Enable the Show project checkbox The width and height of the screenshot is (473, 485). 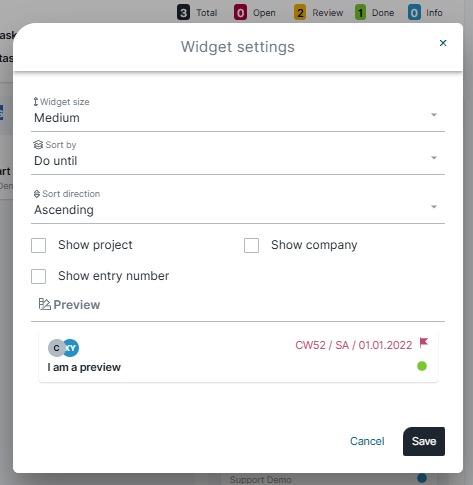coord(38,245)
